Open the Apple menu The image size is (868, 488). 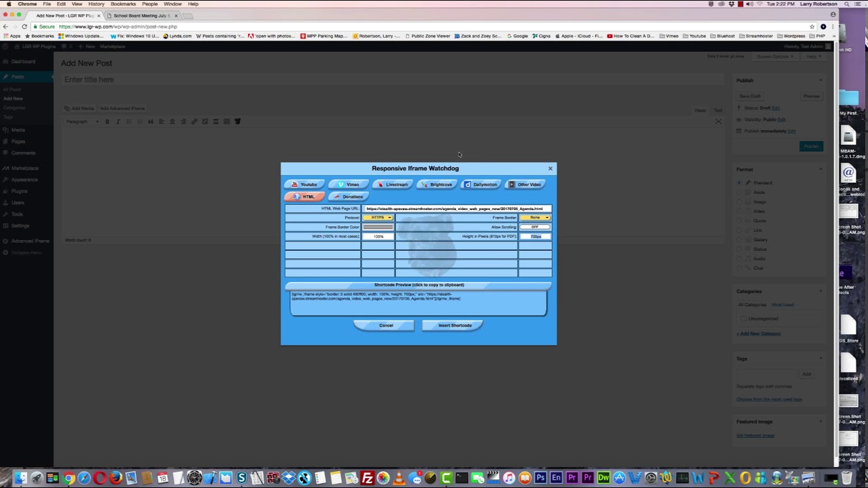click(8, 4)
